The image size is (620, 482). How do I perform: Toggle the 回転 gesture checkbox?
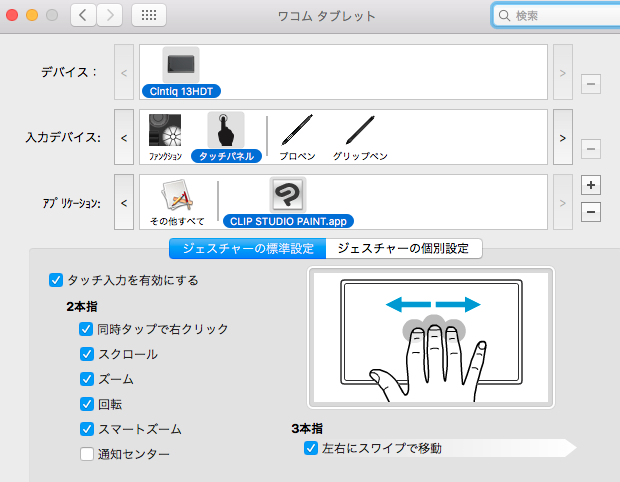pyautogui.click(x=86, y=404)
